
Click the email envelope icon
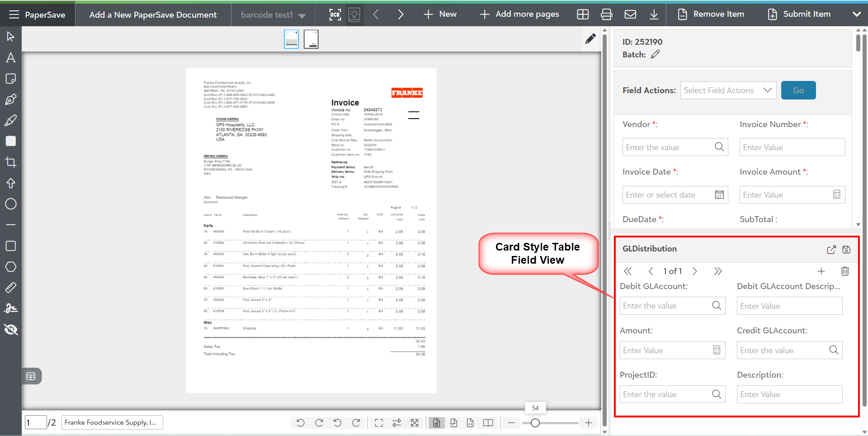point(630,14)
